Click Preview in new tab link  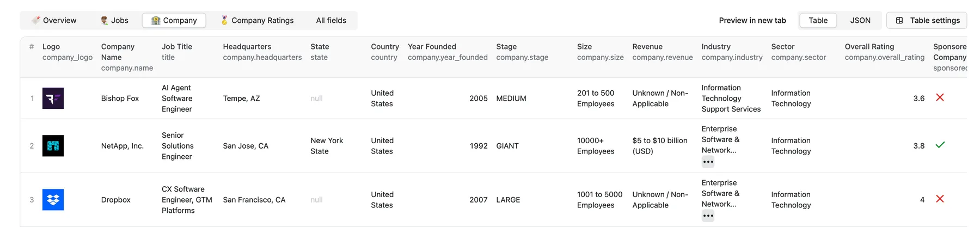pyautogui.click(x=752, y=21)
